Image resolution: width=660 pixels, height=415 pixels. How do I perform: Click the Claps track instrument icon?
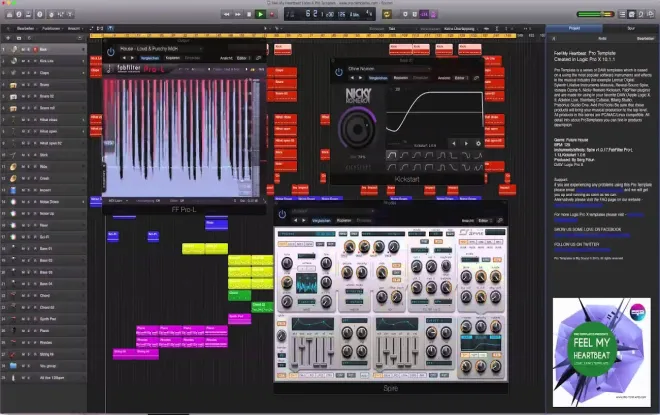(x=13, y=73)
